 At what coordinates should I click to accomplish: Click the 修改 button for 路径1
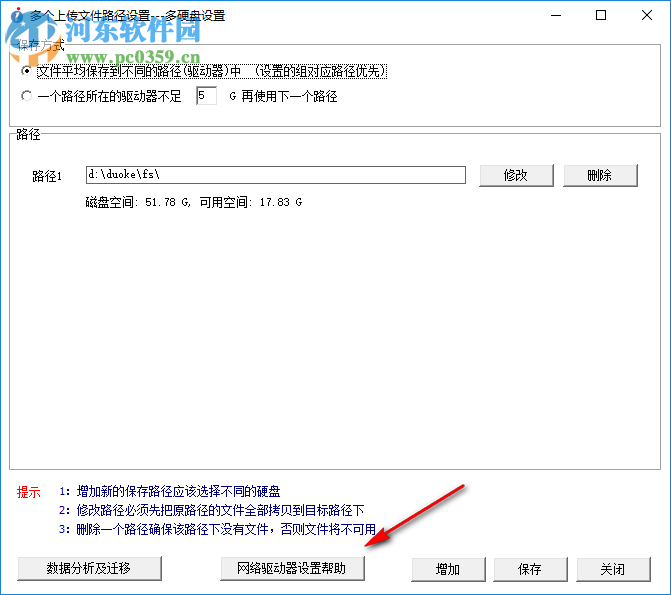[516, 176]
